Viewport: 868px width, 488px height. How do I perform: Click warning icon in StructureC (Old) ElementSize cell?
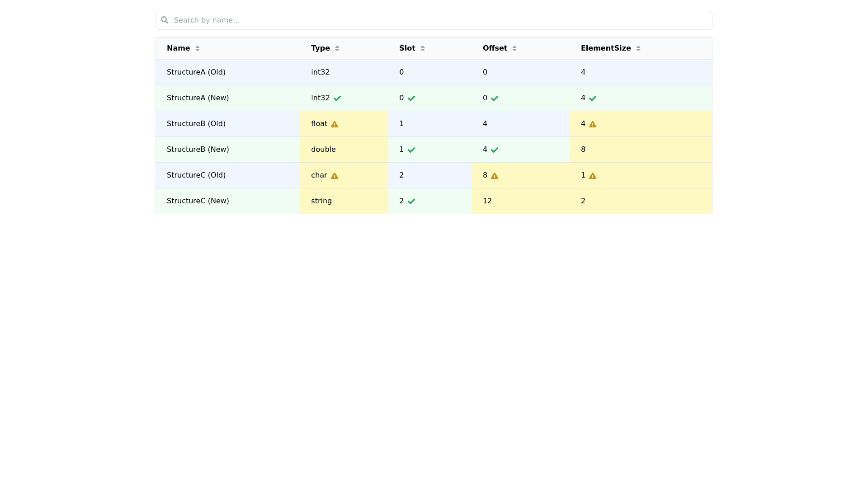(593, 176)
